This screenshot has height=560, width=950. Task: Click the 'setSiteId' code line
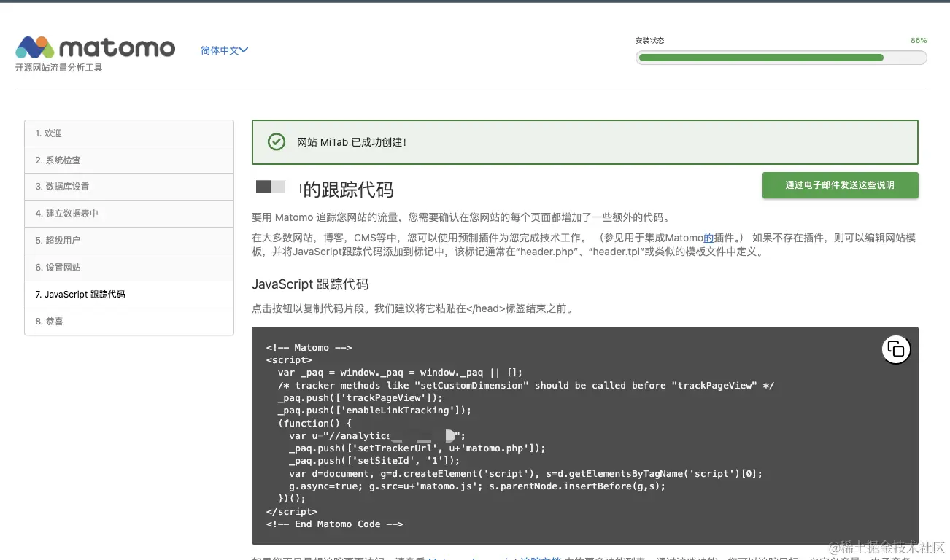[x=374, y=461]
